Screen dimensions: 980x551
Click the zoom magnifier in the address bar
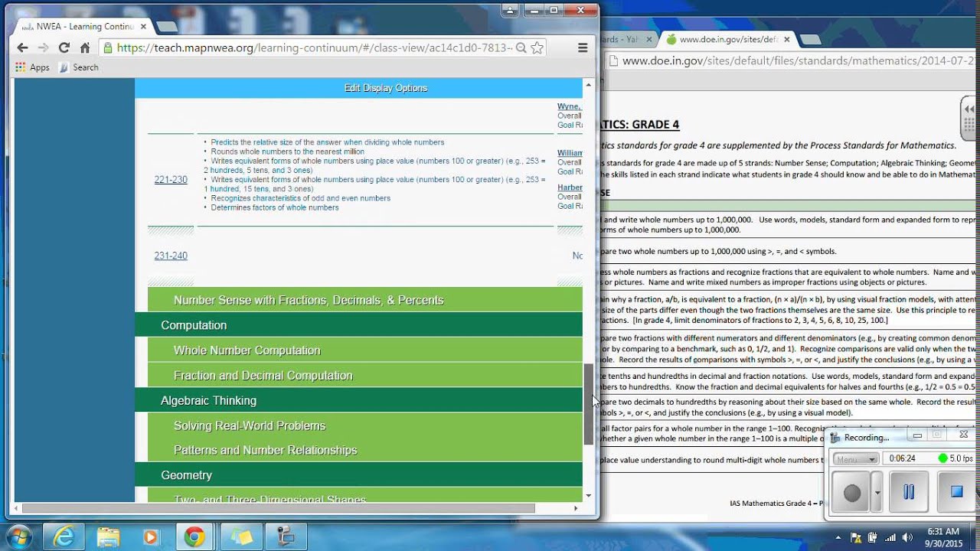(x=521, y=47)
